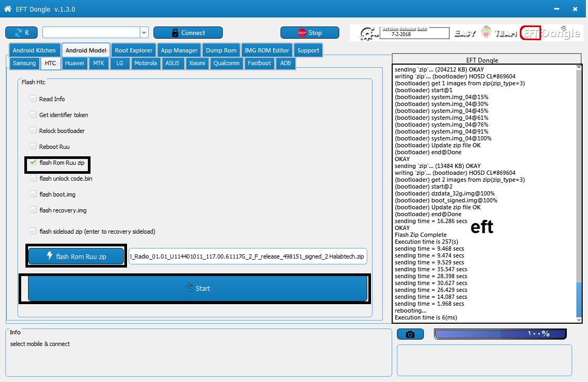Open the device port combo box dropdown
This screenshot has width=588, height=382.
point(144,33)
